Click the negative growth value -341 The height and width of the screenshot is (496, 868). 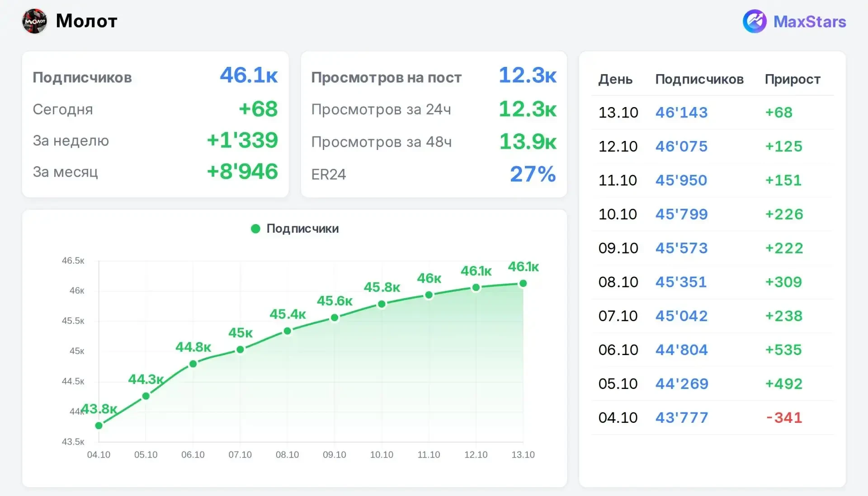pyautogui.click(x=784, y=417)
